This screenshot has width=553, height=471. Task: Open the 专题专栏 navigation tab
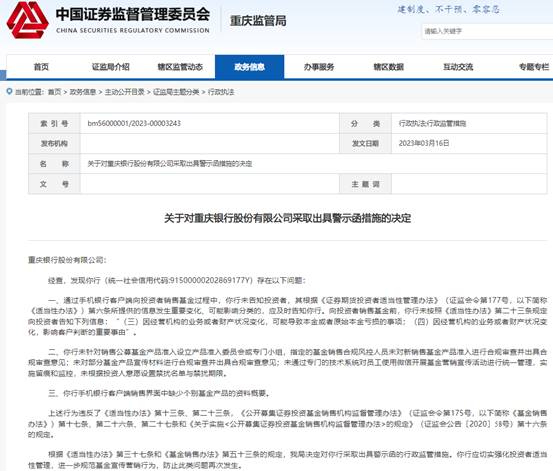coord(534,67)
